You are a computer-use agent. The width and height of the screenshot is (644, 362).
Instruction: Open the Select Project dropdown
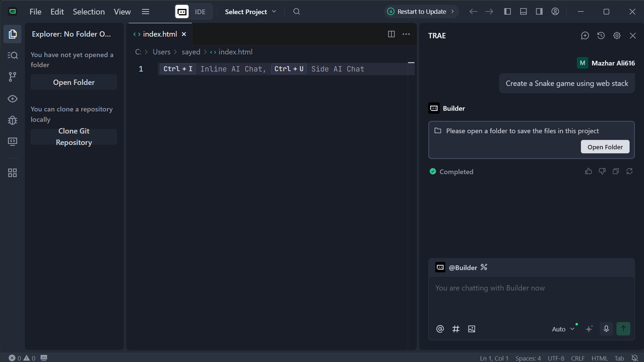(x=250, y=12)
